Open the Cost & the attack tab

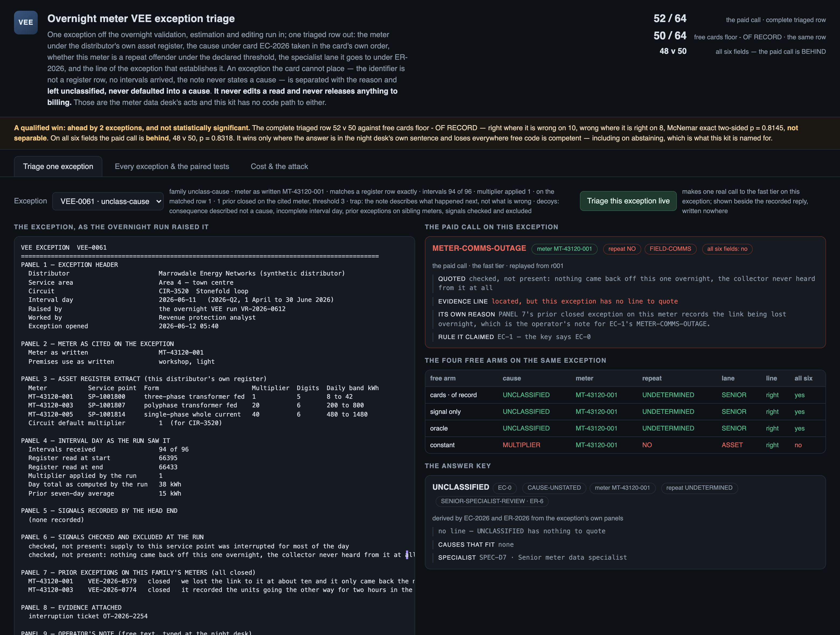279,166
